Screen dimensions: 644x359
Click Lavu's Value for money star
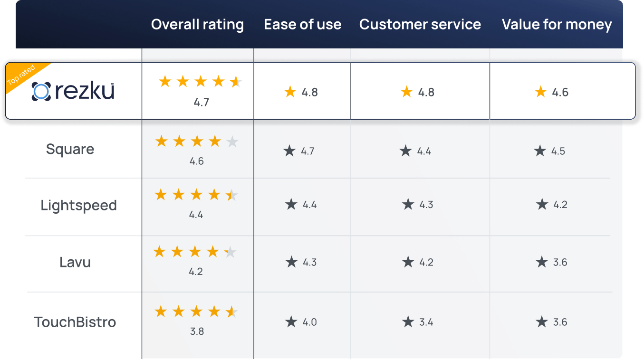[x=542, y=262]
